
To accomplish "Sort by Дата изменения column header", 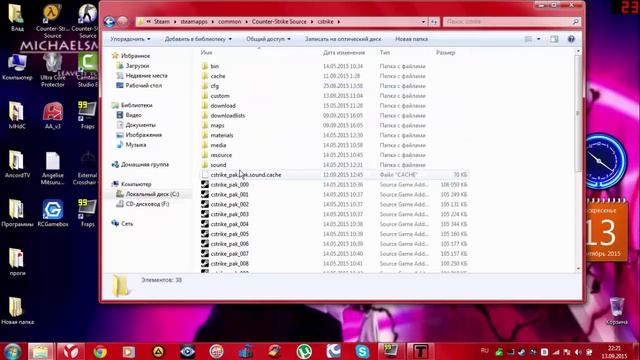I will (344, 53).
